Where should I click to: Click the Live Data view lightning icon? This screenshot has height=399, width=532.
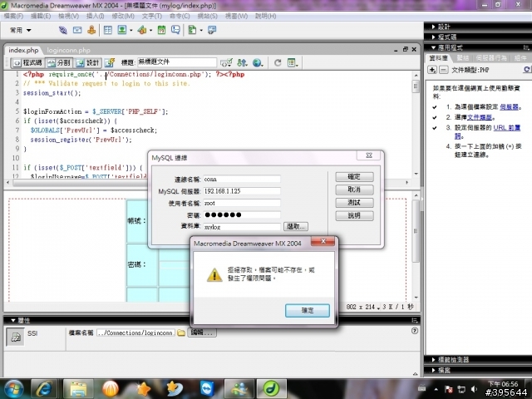(110, 62)
